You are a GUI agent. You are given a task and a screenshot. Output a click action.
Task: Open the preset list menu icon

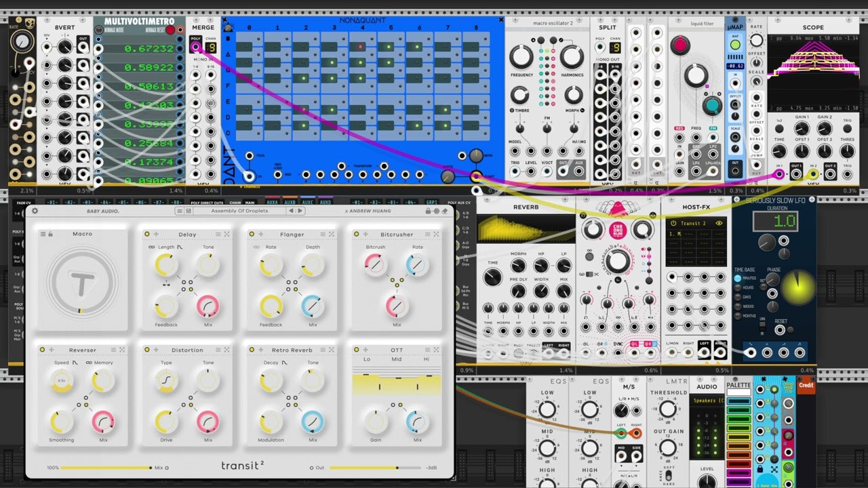[x=179, y=211]
